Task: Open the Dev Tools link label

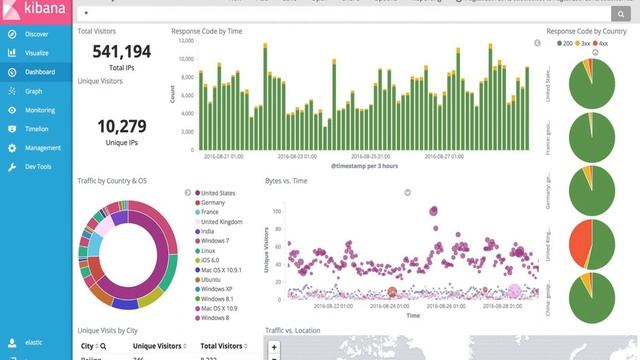Action: [x=38, y=167]
